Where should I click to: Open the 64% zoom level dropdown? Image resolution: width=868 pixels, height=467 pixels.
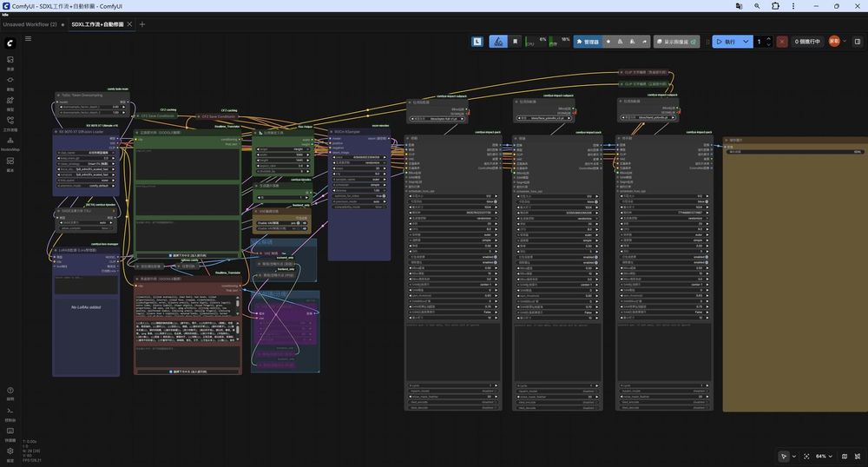[x=824, y=457]
